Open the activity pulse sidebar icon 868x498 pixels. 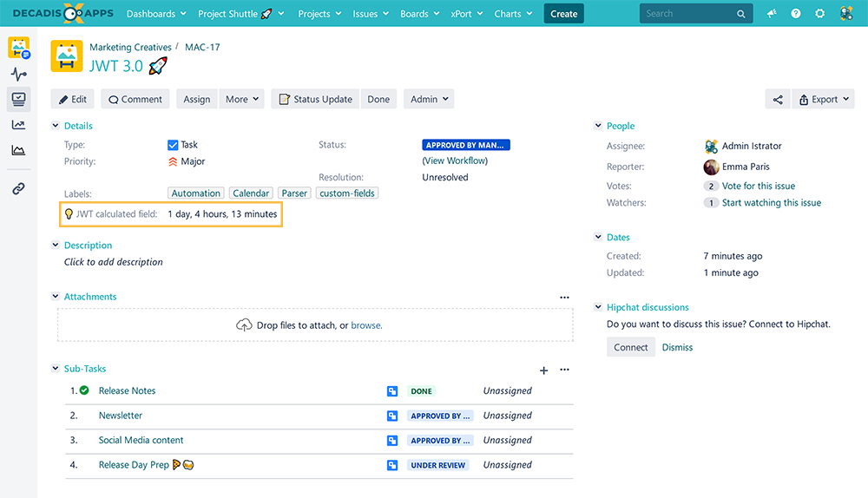19,74
